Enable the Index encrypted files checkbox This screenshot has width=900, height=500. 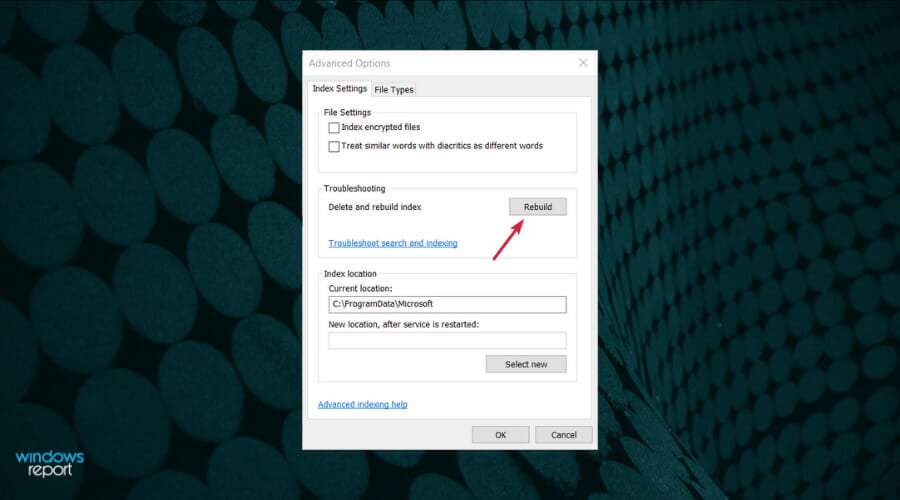(x=333, y=127)
